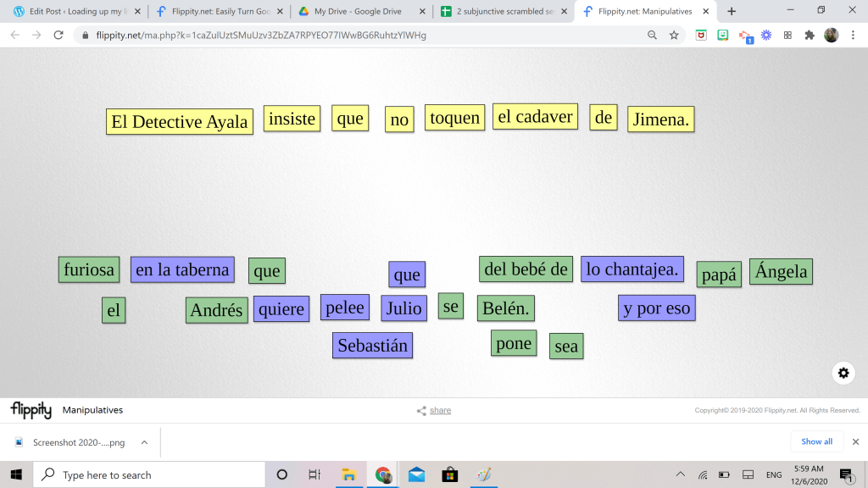868x488 pixels.
Task: Reload the page with refresh button
Action: pyautogui.click(x=58, y=36)
